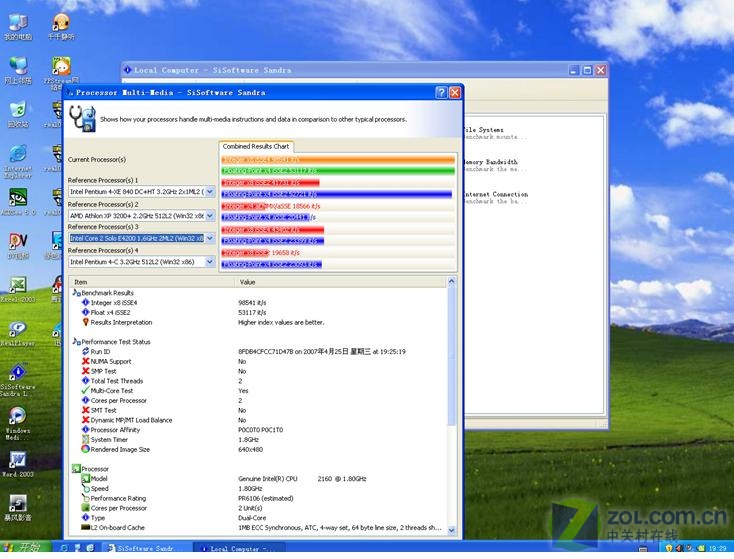The image size is (734, 559).
Task: Open File System benchmark in Local Computer window
Action: [x=495, y=133]
